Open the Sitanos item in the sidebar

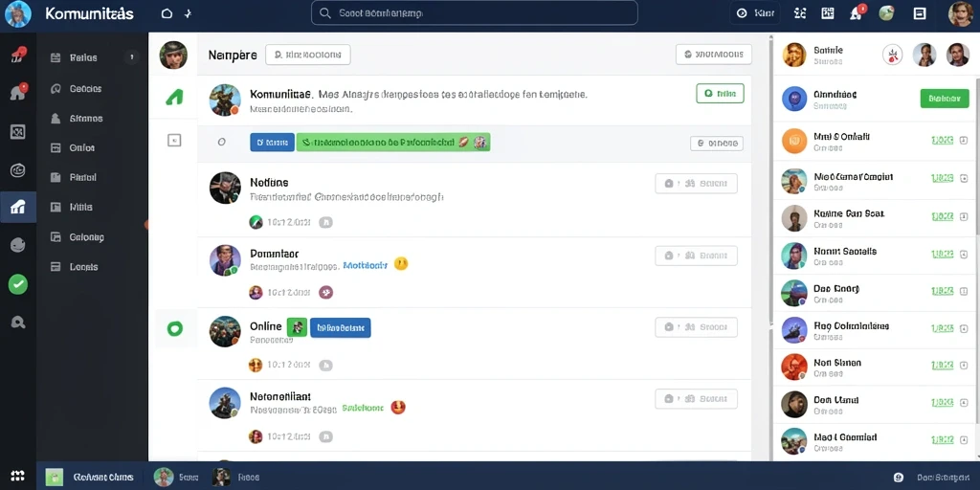(x=86, y=118)
